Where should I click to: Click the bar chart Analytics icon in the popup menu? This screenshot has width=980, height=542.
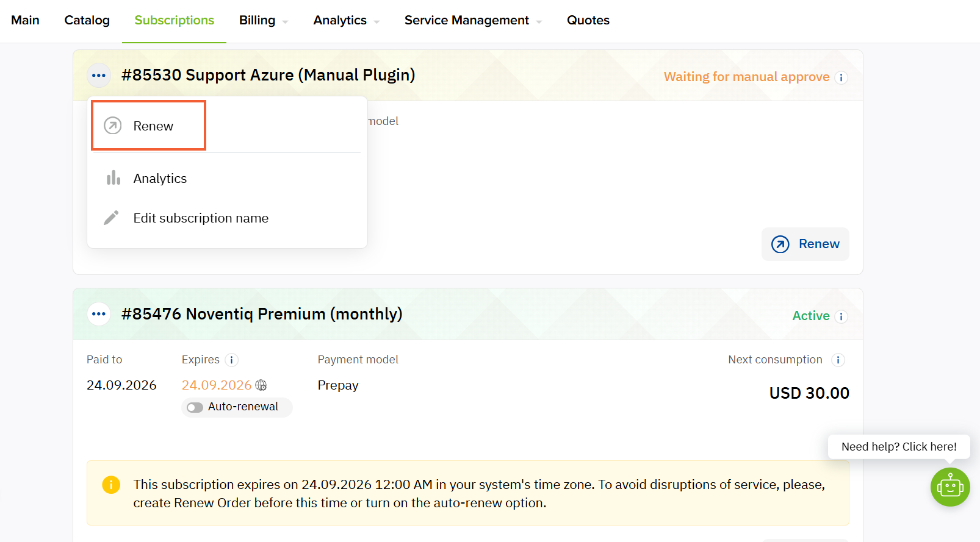point(113,178)
